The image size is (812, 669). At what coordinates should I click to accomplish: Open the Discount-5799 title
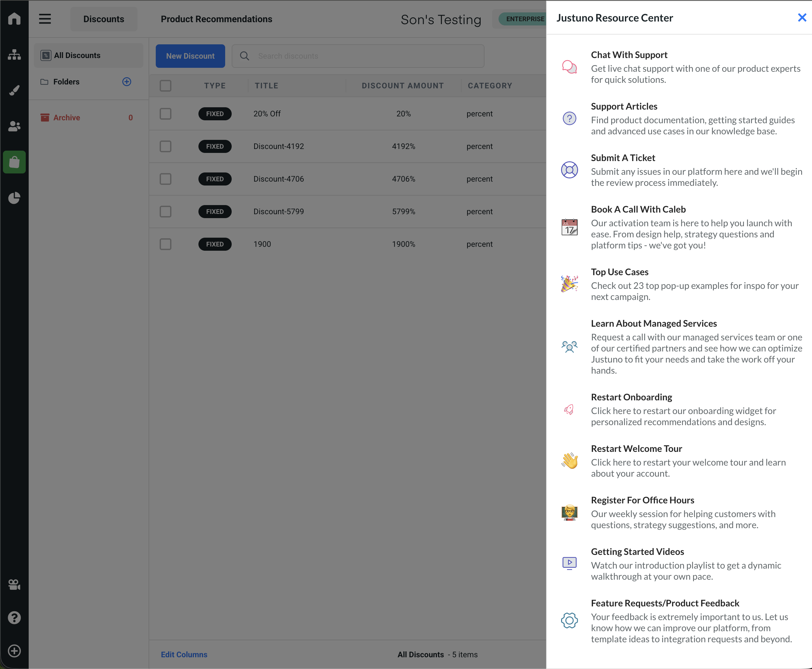[279, 212]
